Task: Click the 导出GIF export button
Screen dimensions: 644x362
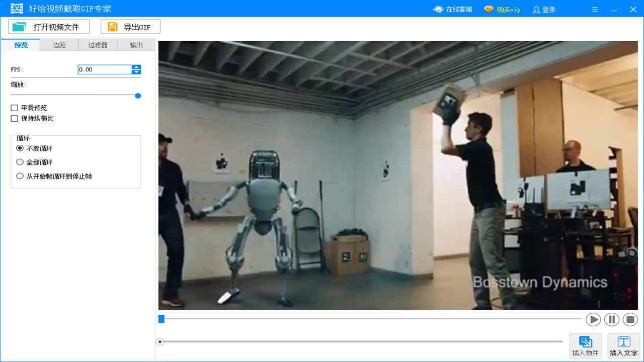Action: click(130, 27)
